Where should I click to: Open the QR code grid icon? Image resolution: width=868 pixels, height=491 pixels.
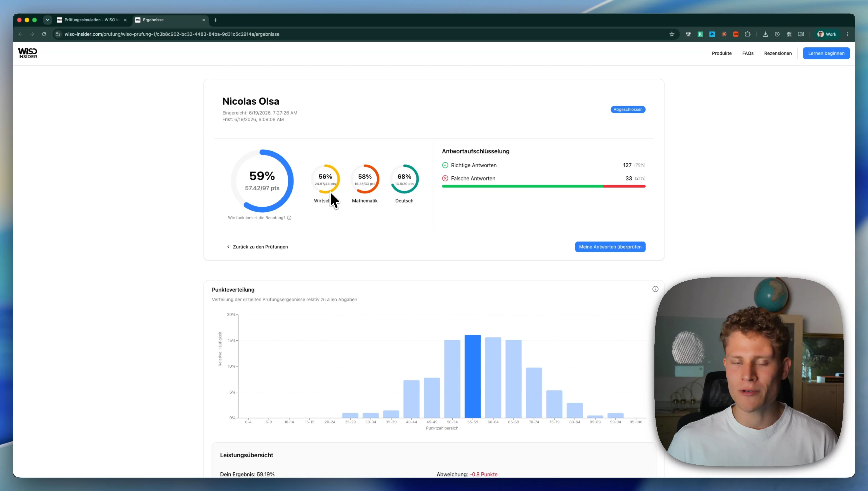(789, 34)
